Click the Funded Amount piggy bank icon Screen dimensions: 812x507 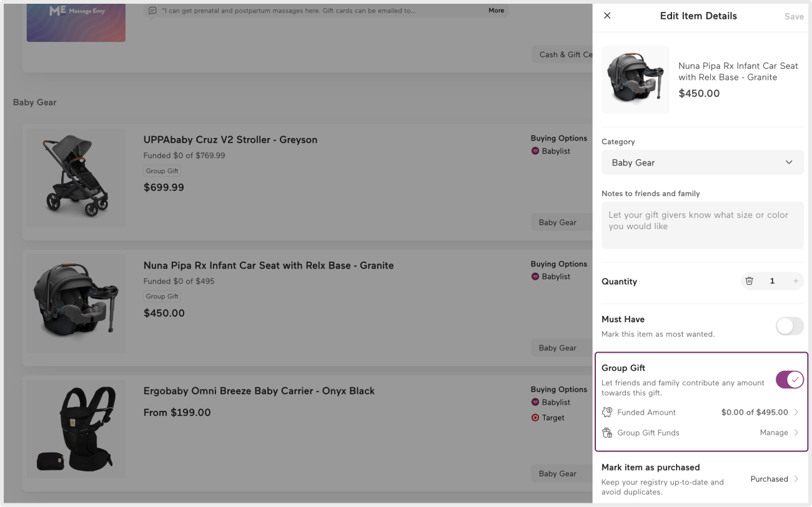pyautogui.click(x=607, y=412)
